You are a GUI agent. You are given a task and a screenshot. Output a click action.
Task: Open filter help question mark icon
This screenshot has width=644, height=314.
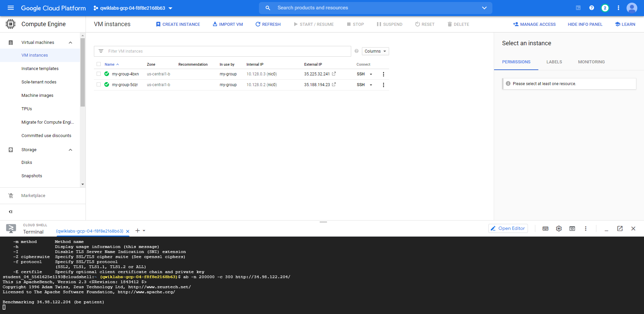[356, 51]
